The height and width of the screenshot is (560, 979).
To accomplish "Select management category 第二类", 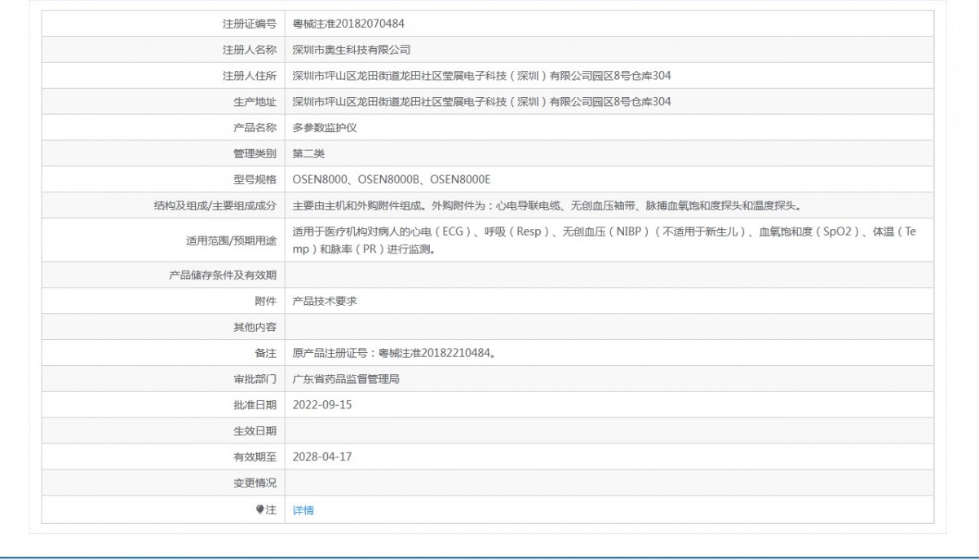I will pos(308,154).
